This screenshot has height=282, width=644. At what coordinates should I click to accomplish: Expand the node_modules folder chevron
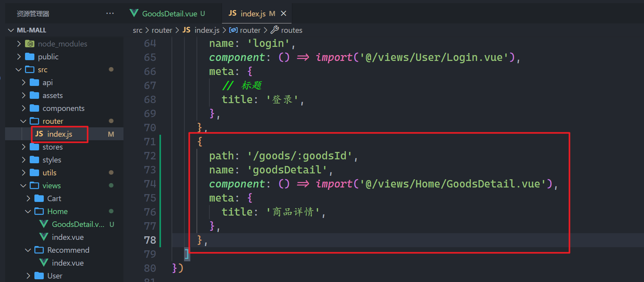(x=19, y=44)
